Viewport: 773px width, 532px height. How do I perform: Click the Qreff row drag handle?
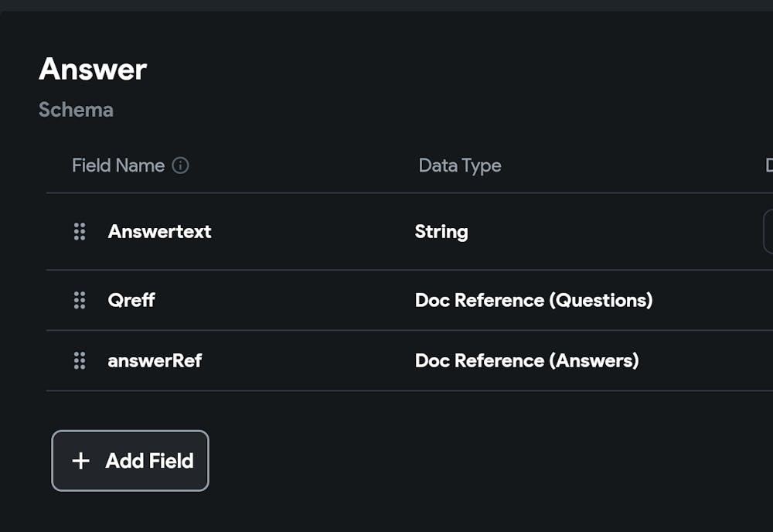click(x=80, y=300)
